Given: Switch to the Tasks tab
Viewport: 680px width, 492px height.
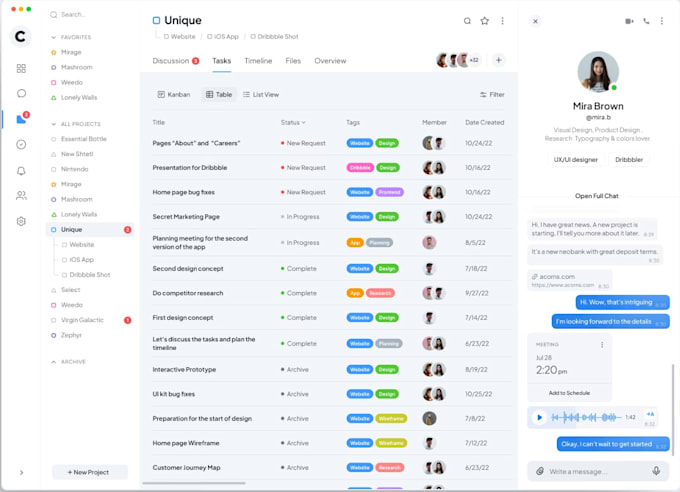Looking at the screenshot, I should pyautogui.click(x=222, y=61).
